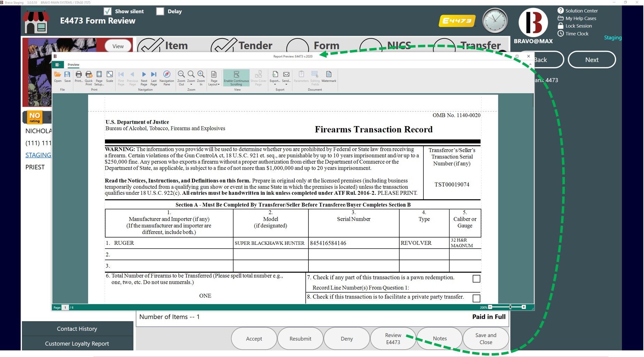Click the Accept button

point(254,339)
